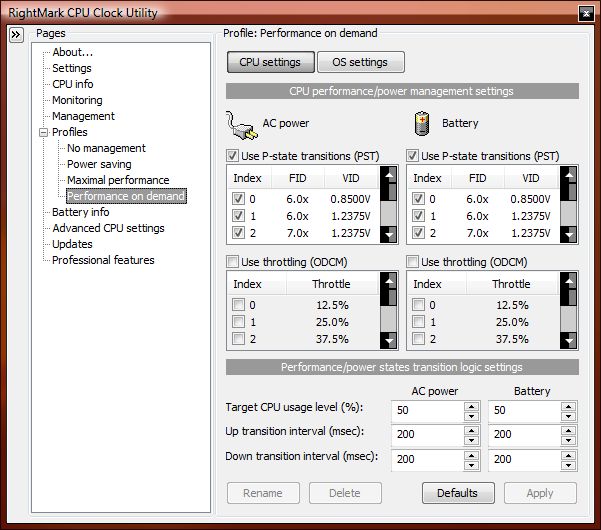Increase AC power Target CPU usage level
601x530 pixels.
pos(471,407)
